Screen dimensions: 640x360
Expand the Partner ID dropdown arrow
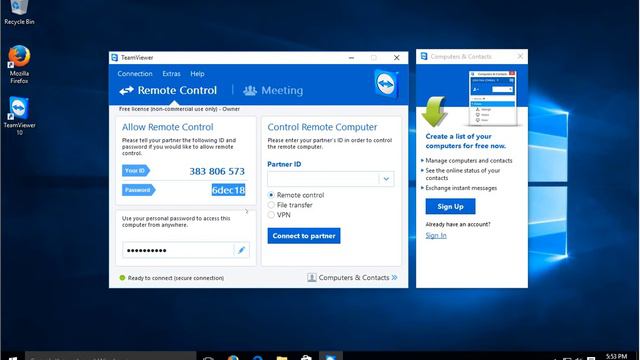pyautogui.click(x=386, y=179)
